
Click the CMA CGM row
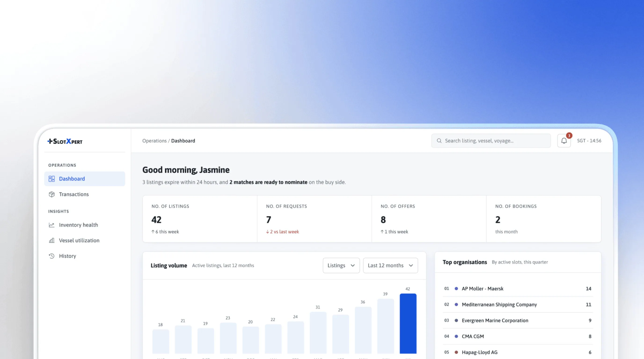(518, 337)
